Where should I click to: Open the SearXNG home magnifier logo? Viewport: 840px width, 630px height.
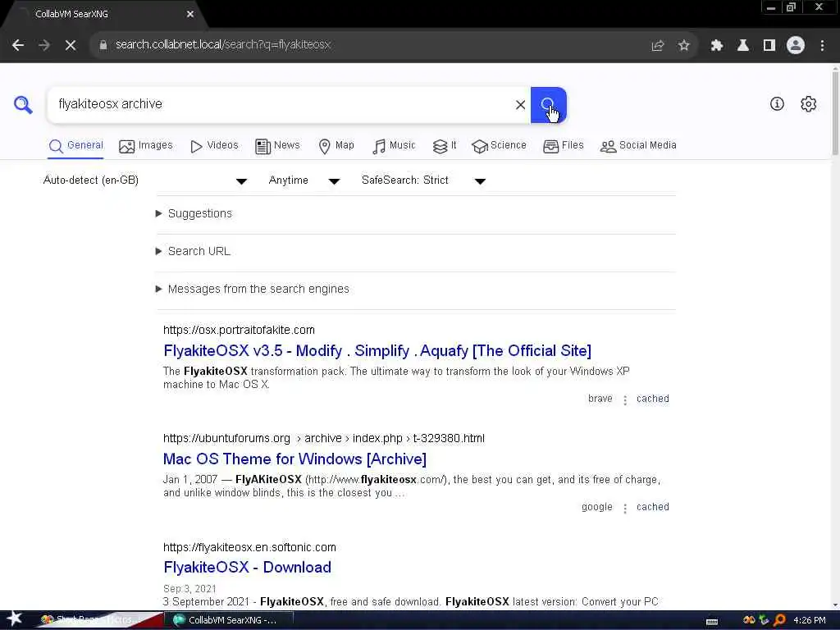(x=23, y=104)
